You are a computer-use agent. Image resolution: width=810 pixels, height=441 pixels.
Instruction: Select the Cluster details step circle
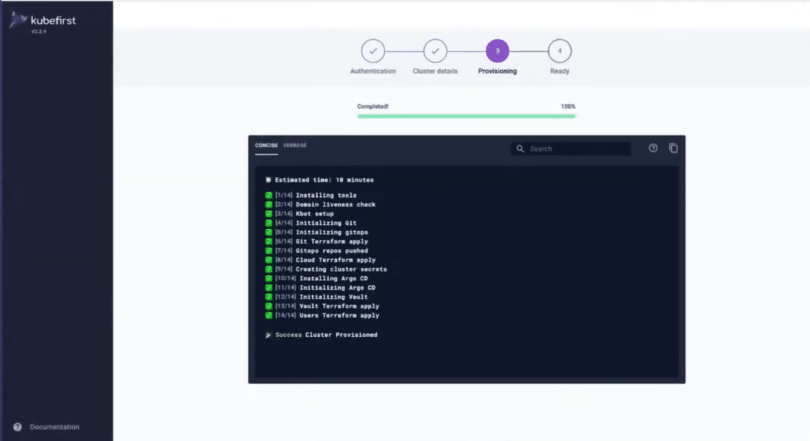pyautogui.click(x=435, y=51)
